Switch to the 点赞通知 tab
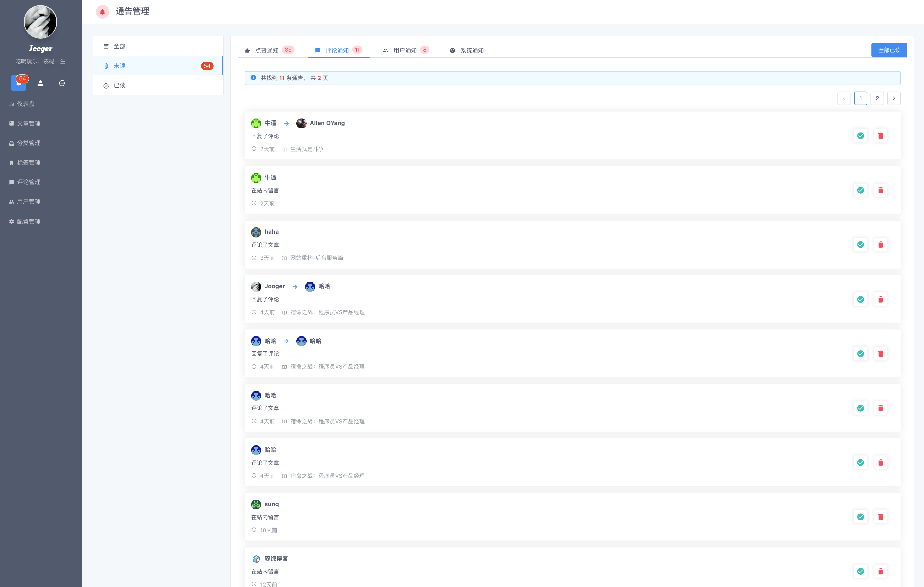Screen dimensions: 924x587 (x=267, y=50)
